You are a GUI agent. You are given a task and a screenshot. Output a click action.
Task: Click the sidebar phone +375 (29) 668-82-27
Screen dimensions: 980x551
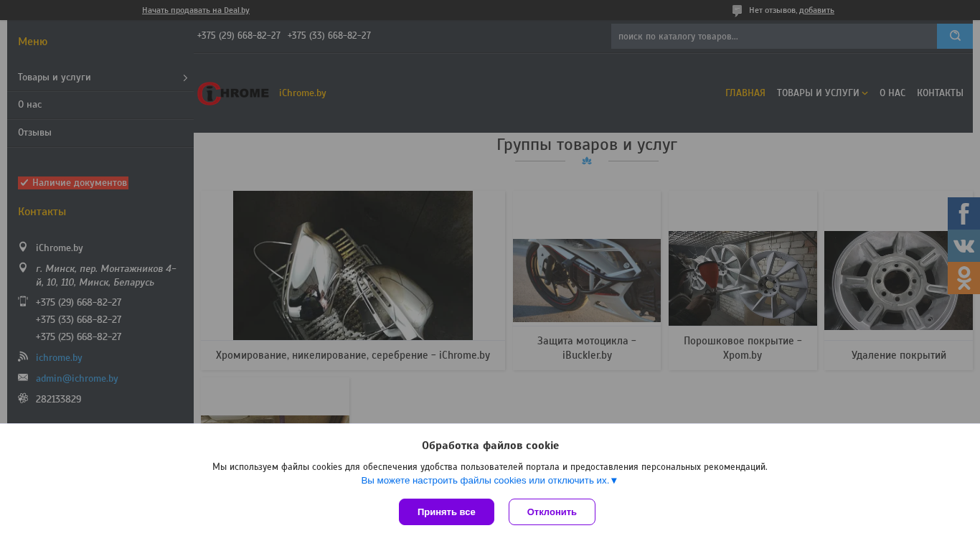[79, 302]
